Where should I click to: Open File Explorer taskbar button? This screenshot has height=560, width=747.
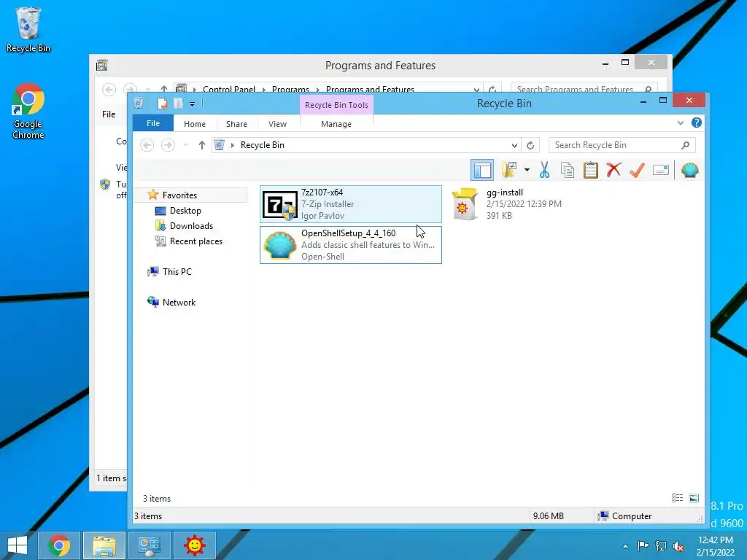104,545
